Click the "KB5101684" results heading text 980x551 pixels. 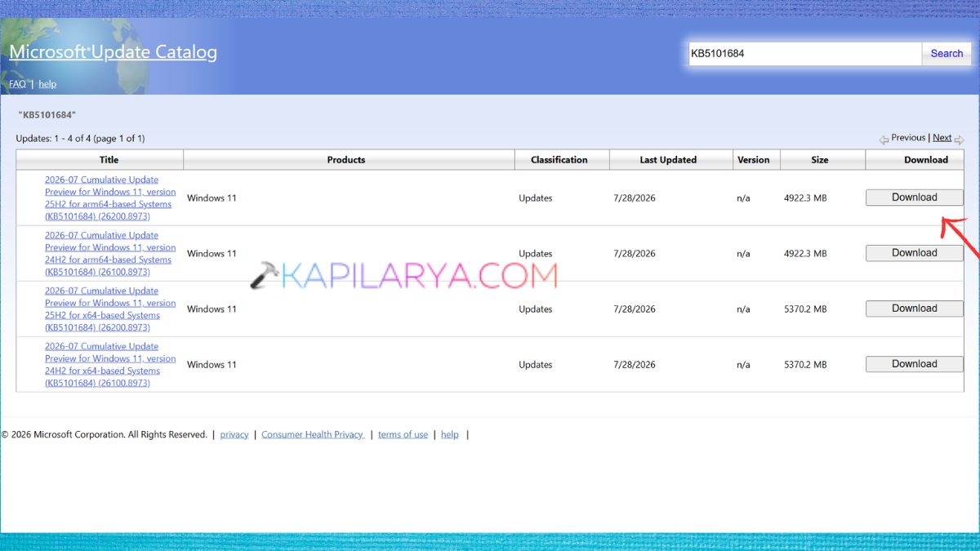pyautogui.click(x=47, y=115)
